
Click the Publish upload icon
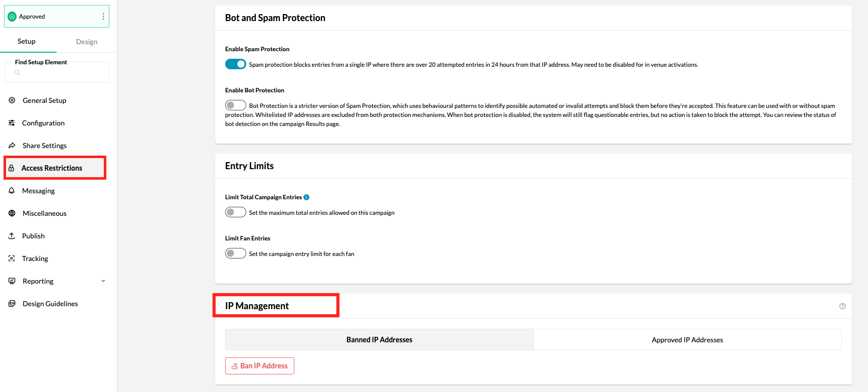12,236
